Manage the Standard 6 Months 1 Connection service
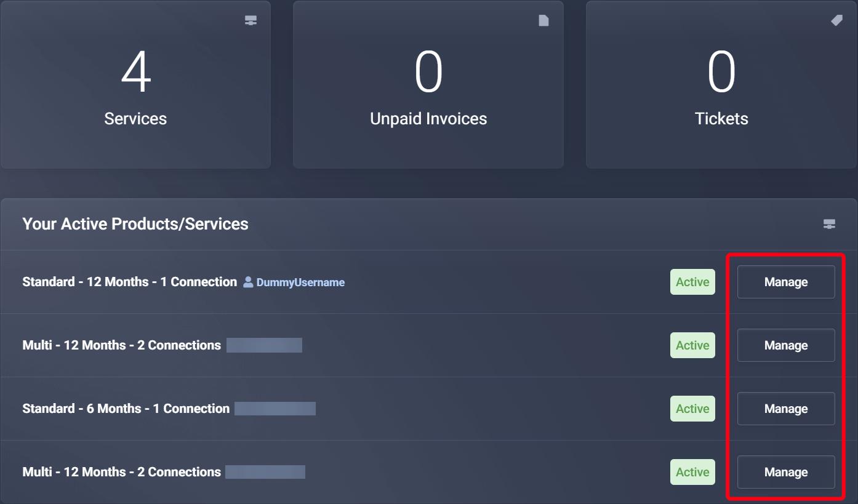 (x=785, y=409)
